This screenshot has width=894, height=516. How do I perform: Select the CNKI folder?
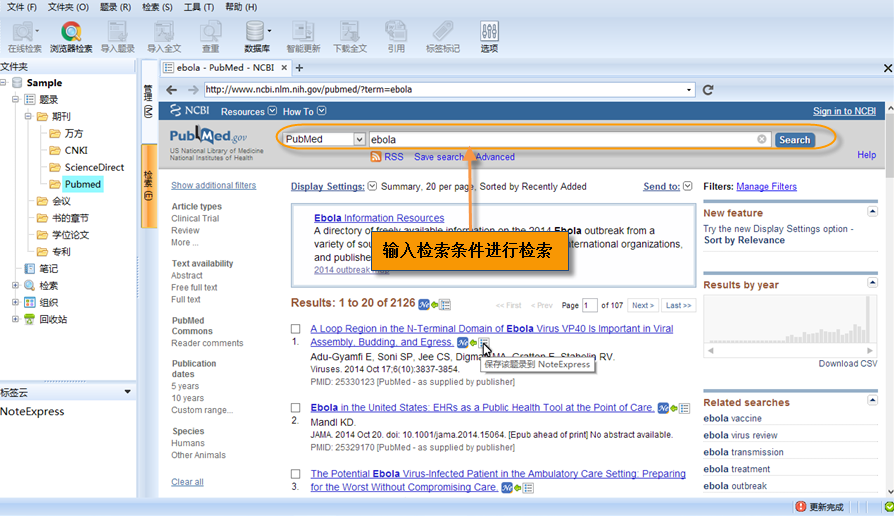pos(76,150)
